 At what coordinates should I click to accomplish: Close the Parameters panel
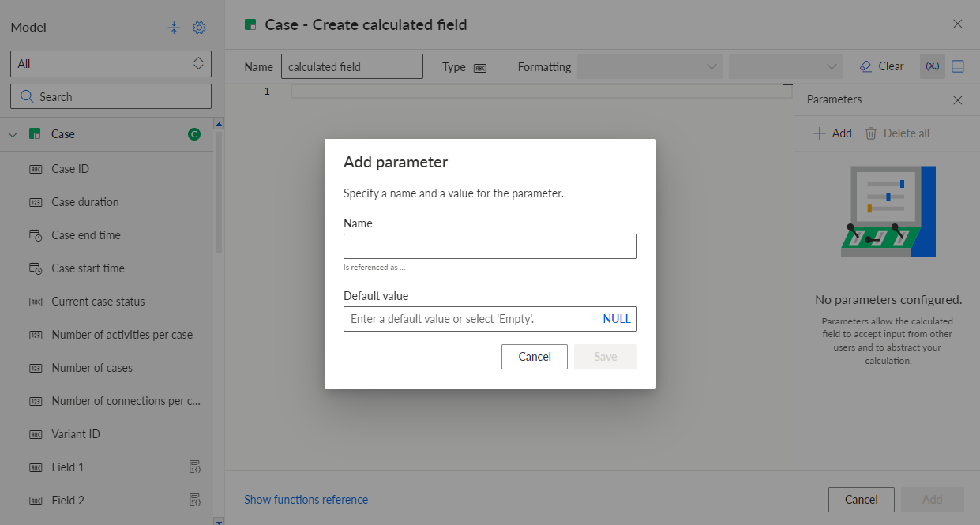(x=958, y=100)
